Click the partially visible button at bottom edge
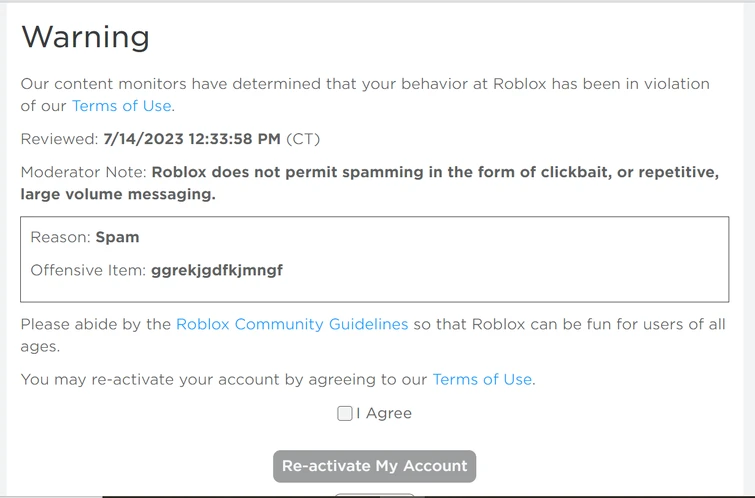 point(374,494)
